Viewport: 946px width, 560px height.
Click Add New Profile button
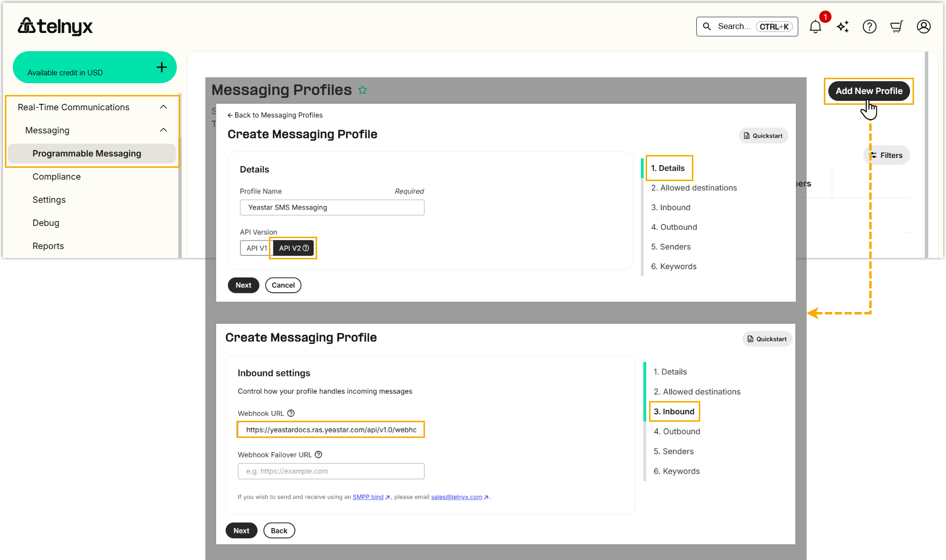[x=869, y=91]
